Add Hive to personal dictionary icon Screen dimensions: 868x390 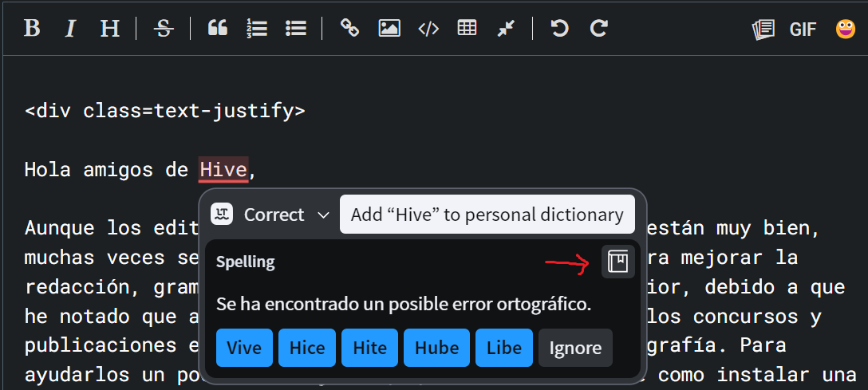tap(617, 261)
